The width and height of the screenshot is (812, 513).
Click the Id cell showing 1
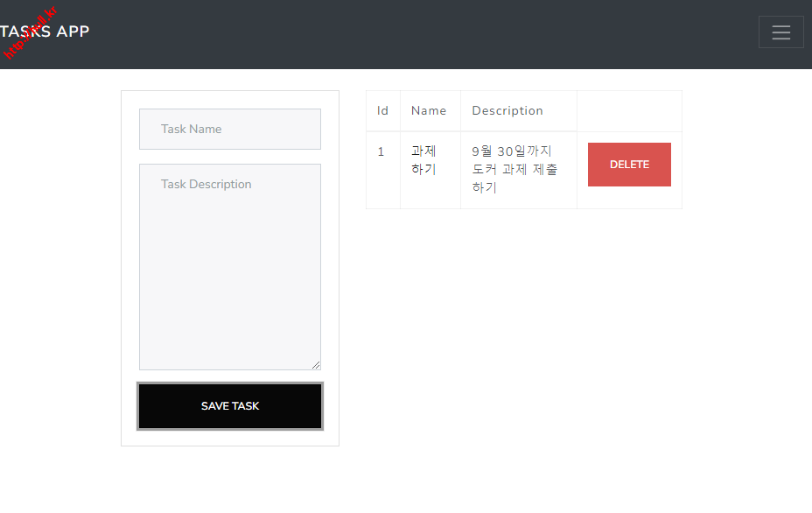(381, 152)
